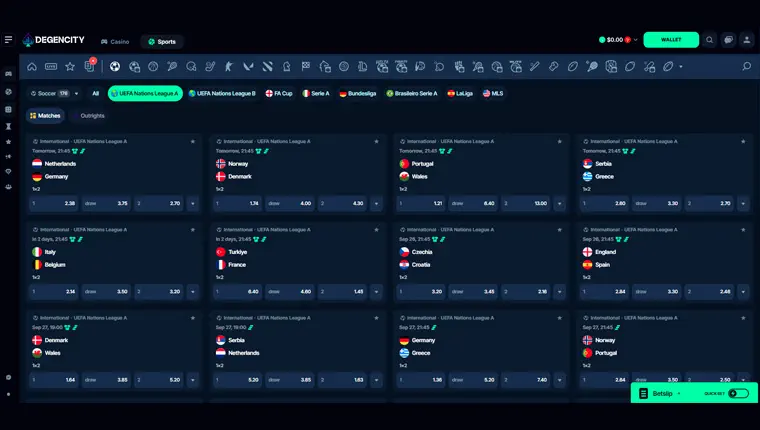Screen dimensions: 760x430
Task: Switch to the Outrights tab
Action: pos(88,116)
